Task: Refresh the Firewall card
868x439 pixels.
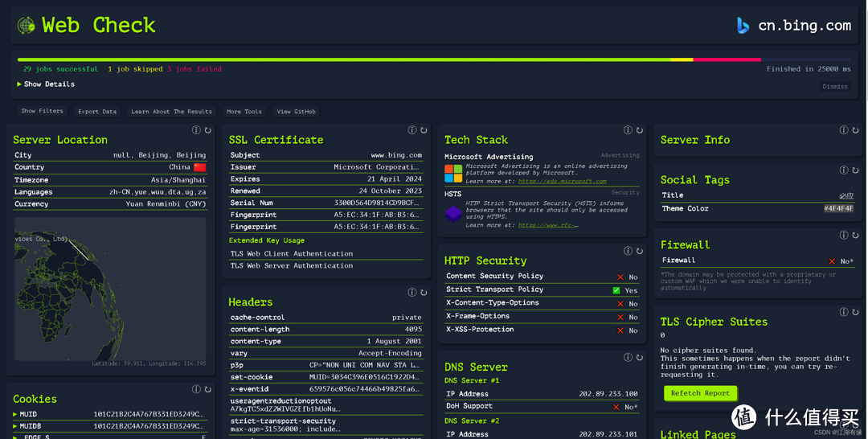Action: [x=856, y=235]
